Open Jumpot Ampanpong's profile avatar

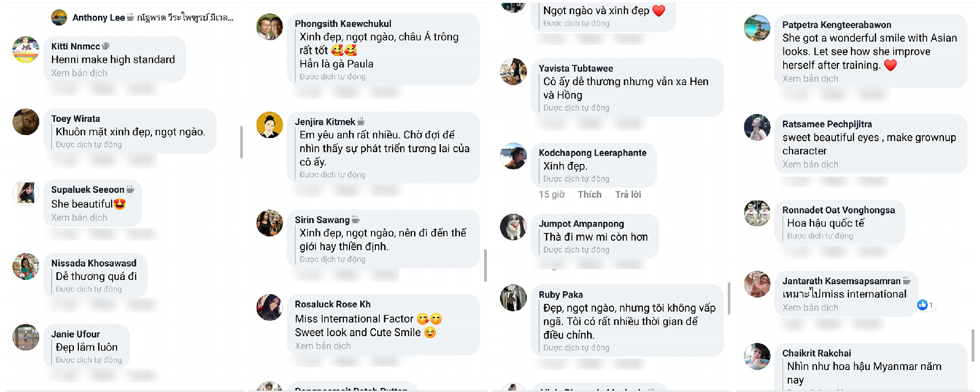pos(513,227)
